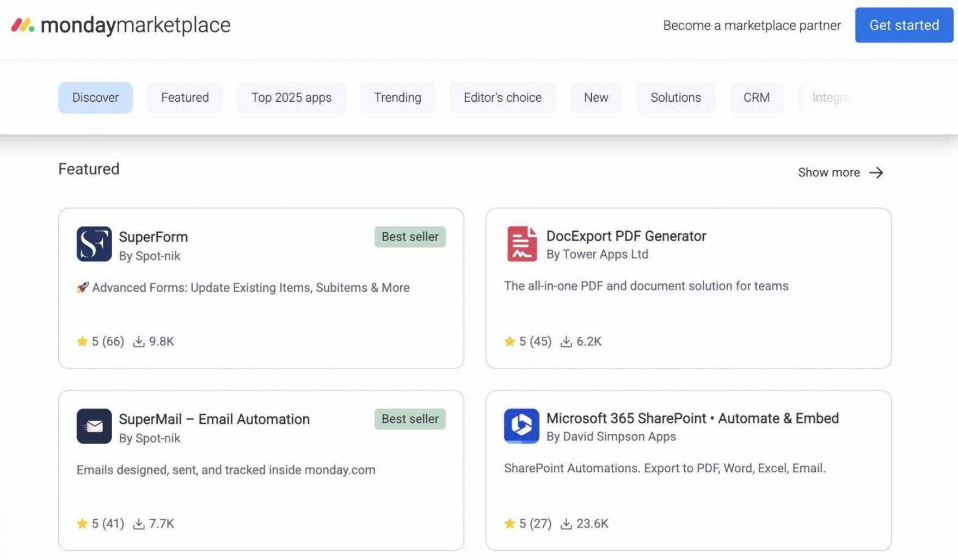The width and height of the screenshot is (958, 560).
Task: Click the SuperForm Best seller badge
Action: [410, 237]
